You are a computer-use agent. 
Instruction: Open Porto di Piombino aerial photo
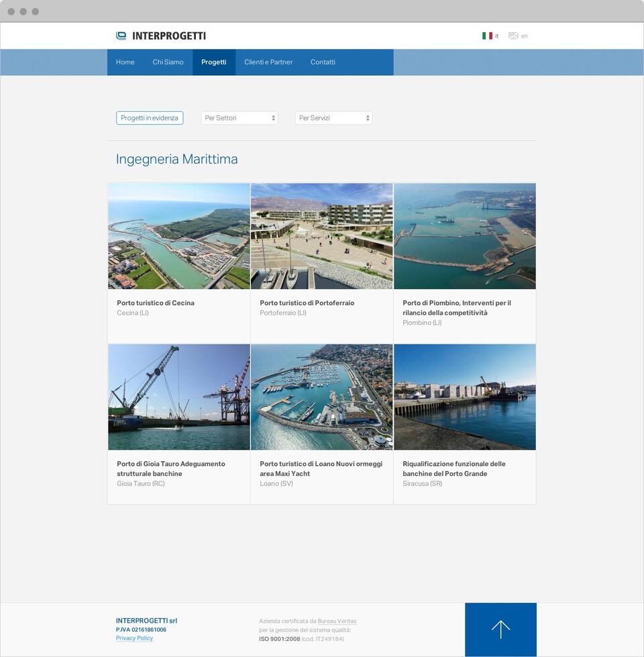(x=464, y=236)
